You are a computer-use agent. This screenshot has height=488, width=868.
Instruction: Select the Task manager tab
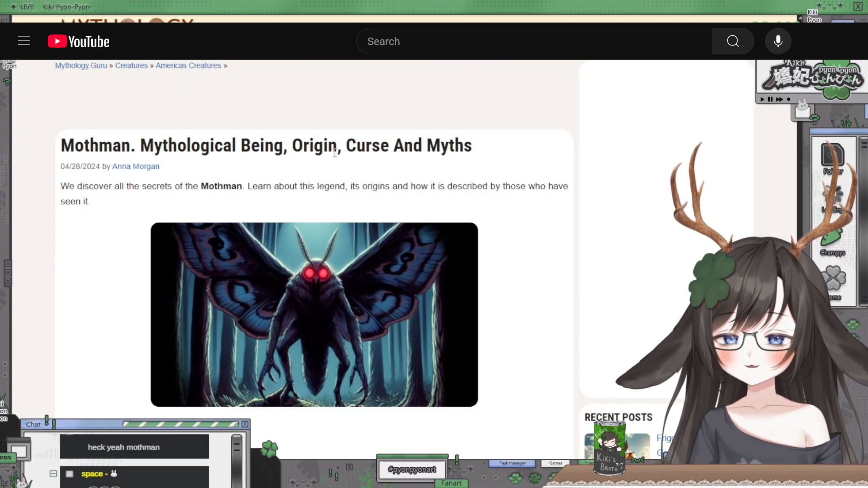click(x=512, y=463)
